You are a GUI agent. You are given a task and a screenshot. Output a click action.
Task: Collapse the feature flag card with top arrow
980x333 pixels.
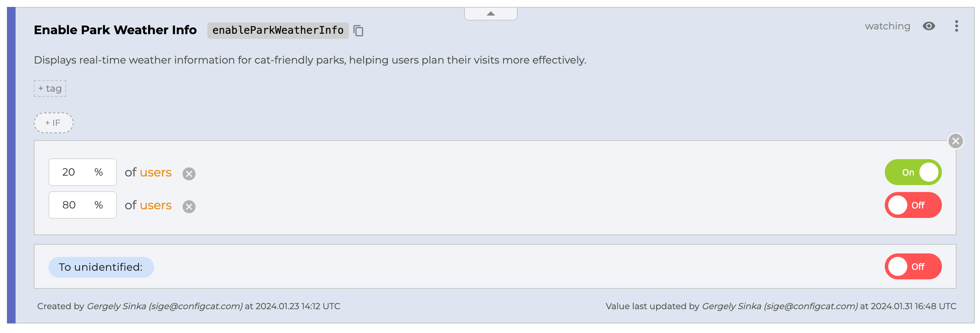[490, 14]
